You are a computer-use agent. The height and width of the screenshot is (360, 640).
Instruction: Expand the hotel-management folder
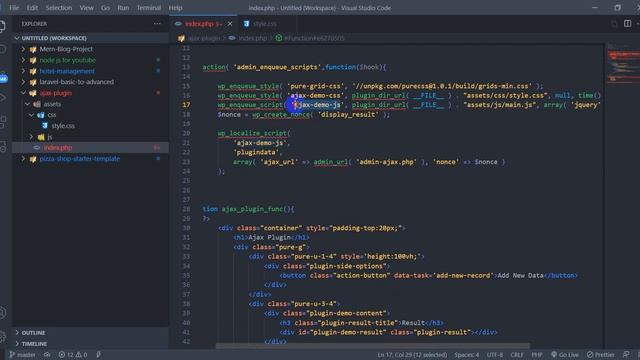click(x=23, y=71)
